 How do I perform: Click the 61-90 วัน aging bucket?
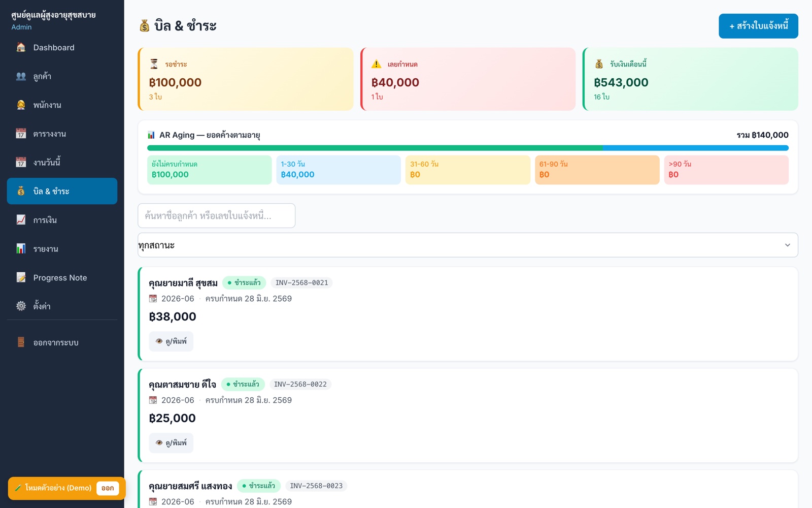[597, 170]
